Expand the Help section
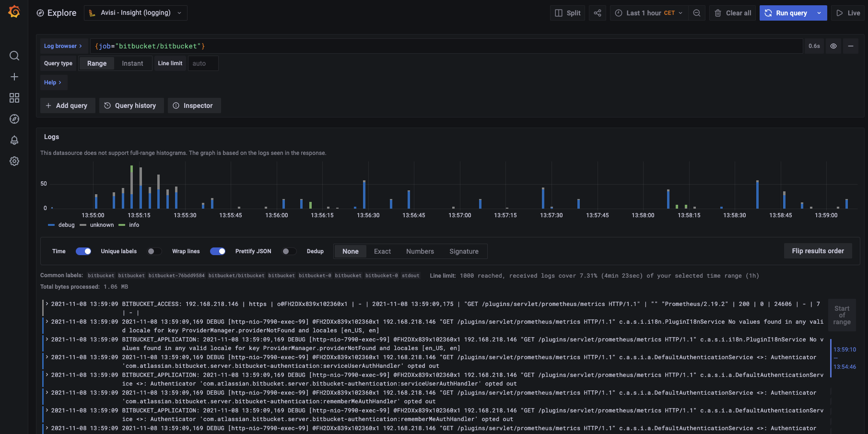This screenshot has height=434, width=868. click(x=53, y=82)
